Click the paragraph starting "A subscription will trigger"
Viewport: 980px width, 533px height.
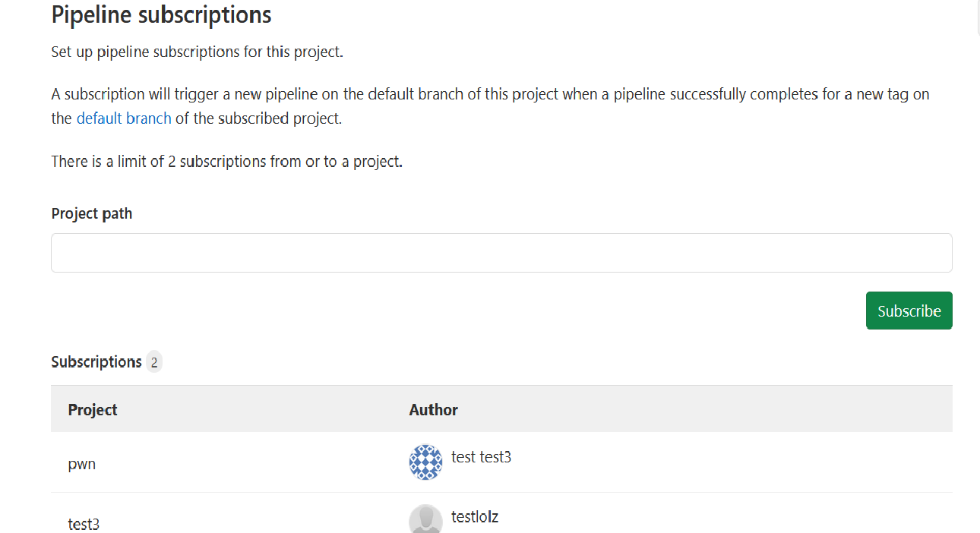coord(490,95)
